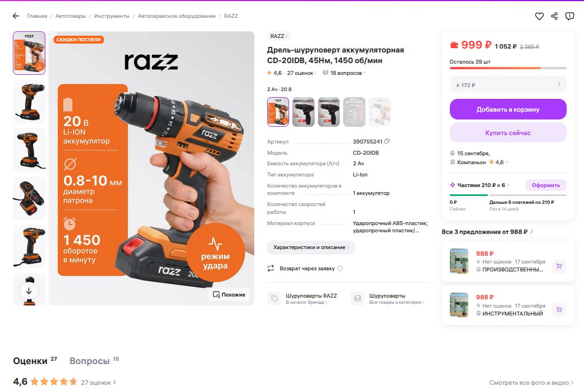
Task: Select the second product variant swatch
Action: tap(303, 112)
